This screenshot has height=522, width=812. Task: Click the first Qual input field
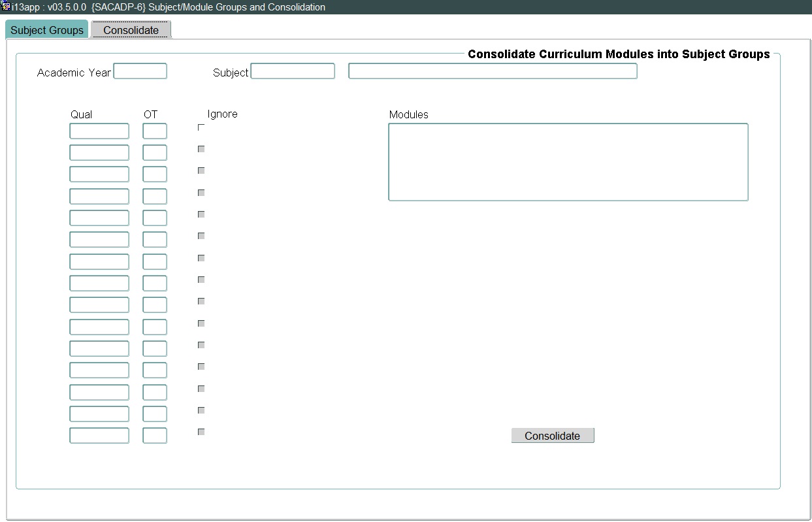pyautogui.click(x=99, y=131)
